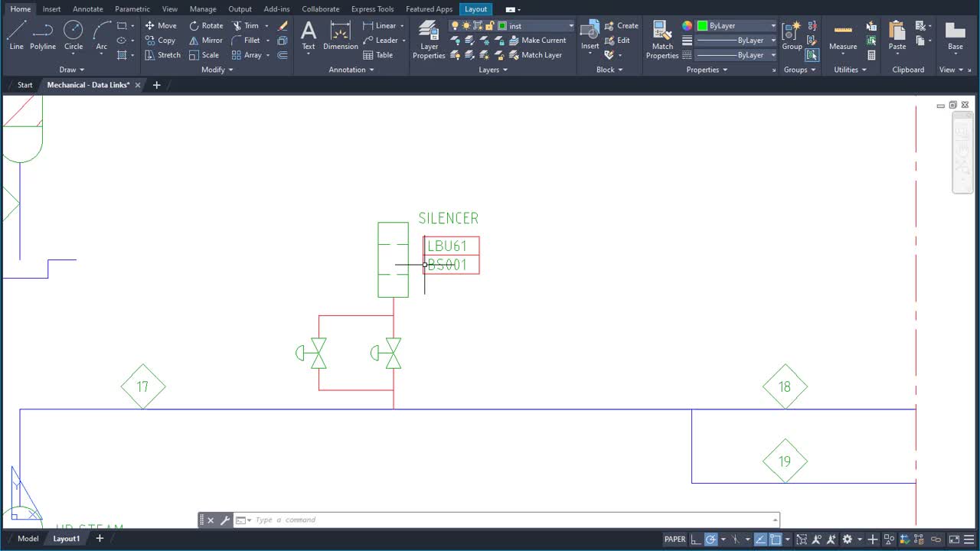Toggle group selection mode in Groups panel

812,55
